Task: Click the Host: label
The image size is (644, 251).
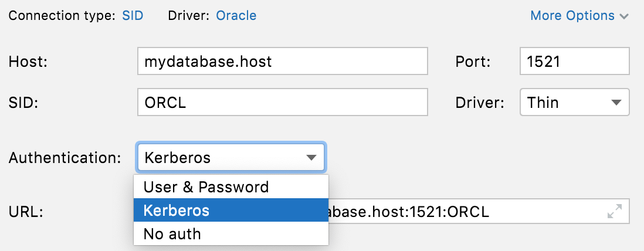Action: tap(28, 62)
